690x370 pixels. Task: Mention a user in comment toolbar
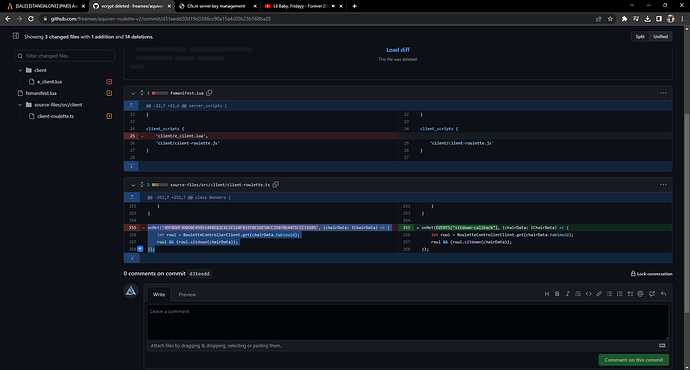coord(641,294)
